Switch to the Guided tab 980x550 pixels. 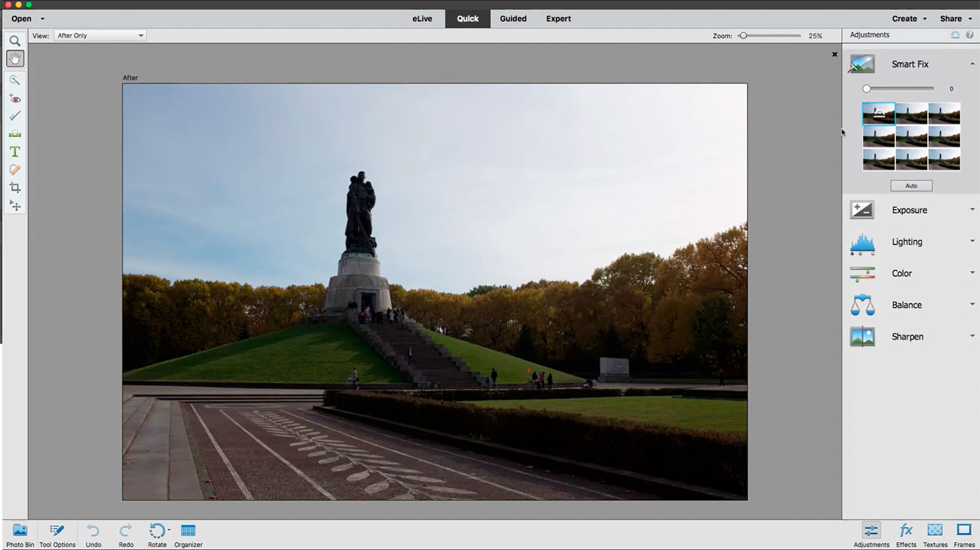click(513, 19)
